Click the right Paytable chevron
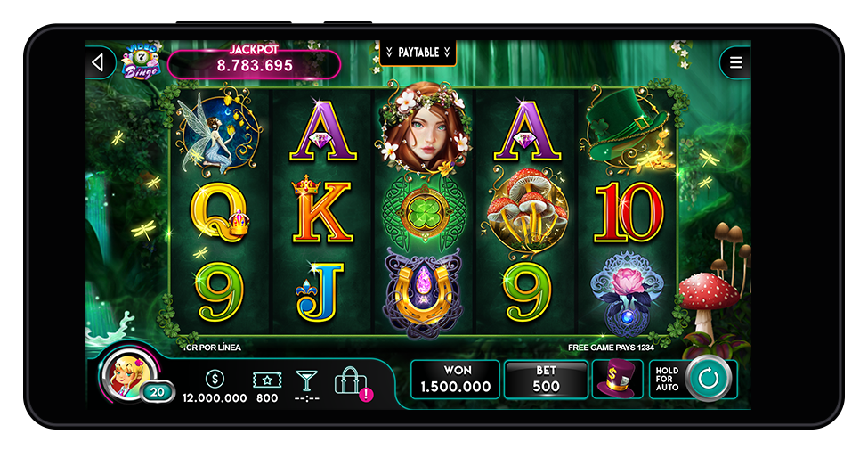Viewport: 868px width, 450px height. [x=447, y=53]
